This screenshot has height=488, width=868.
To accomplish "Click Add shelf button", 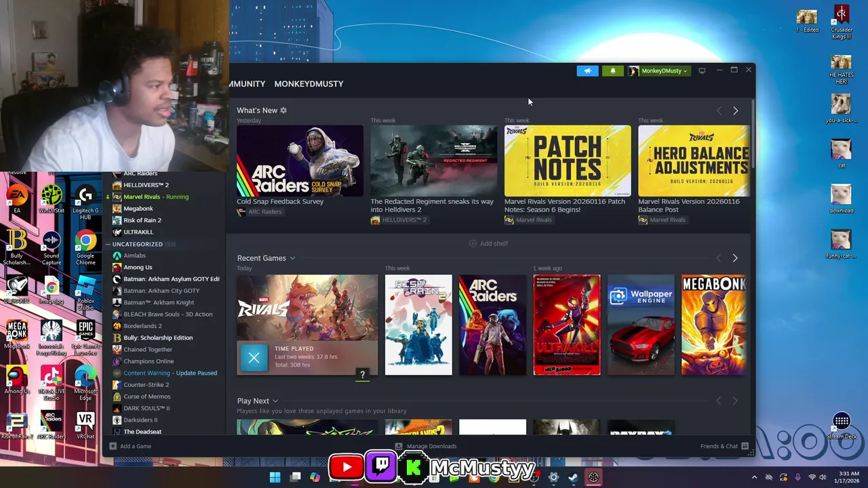I will pyautogui.click(x=488, y=243).
